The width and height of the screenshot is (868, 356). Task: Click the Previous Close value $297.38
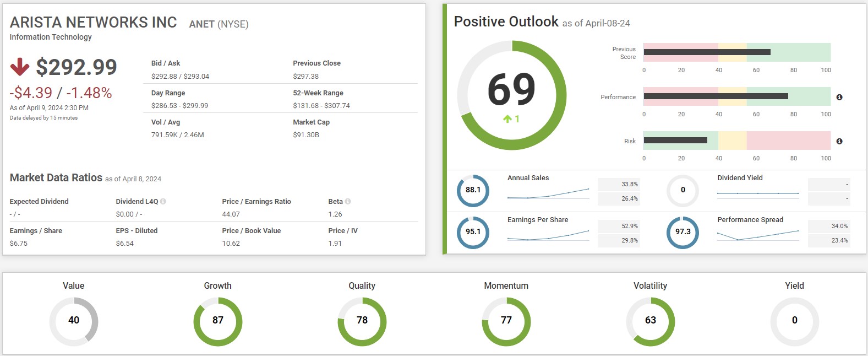pos(306,77)
